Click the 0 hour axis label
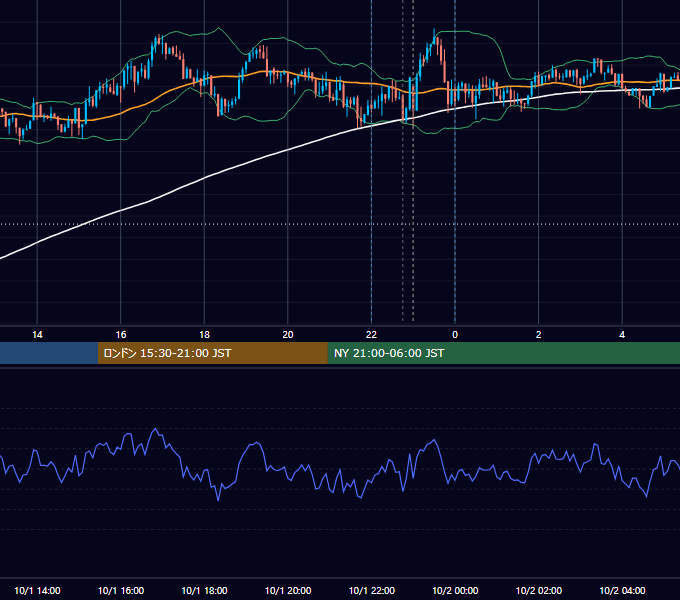Viewport: 680px width, 600px height. coord(455,335)
